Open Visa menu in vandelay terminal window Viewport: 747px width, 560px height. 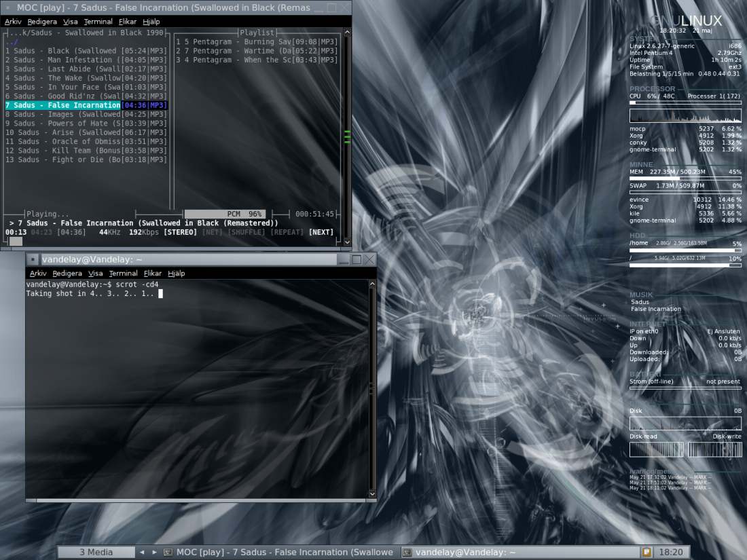click(95, 273)
